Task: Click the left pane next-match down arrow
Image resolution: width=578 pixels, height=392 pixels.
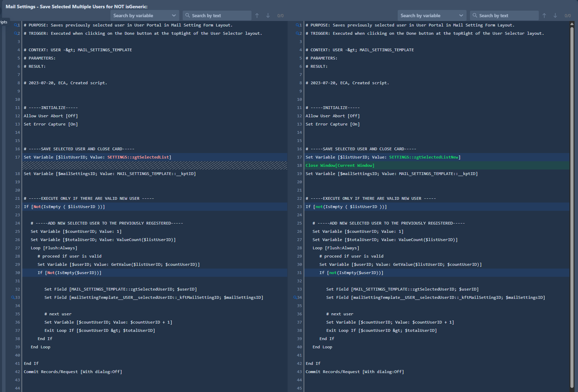Action: (x=268, y=15)
